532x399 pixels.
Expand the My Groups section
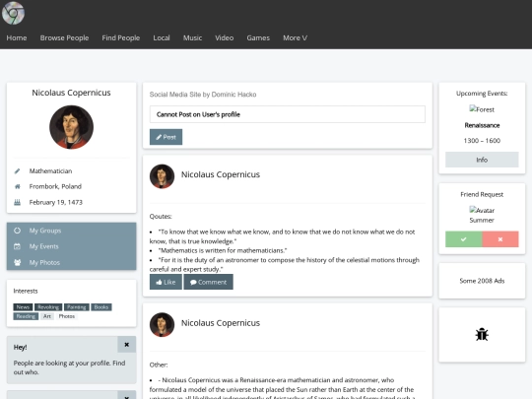point(71,231)
